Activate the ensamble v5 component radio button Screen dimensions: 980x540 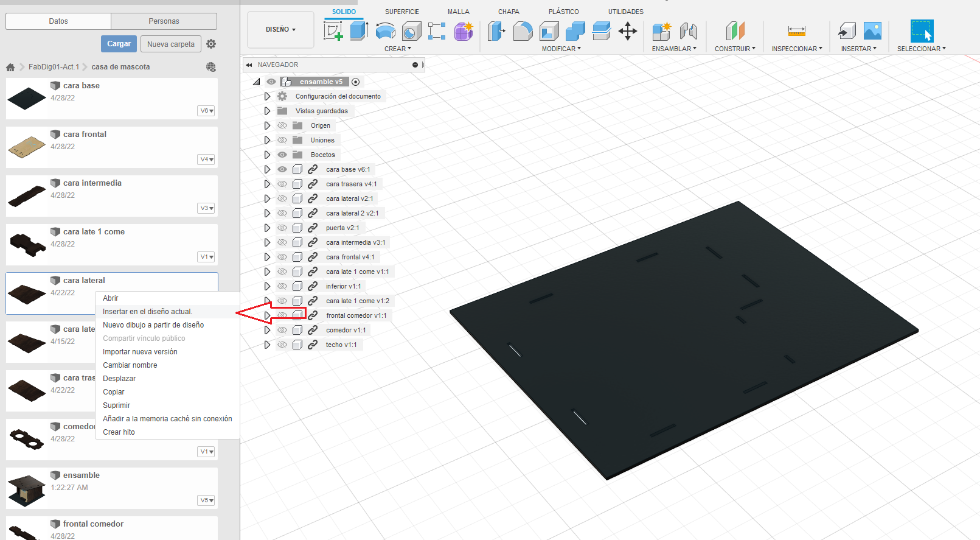(x=356, y=82)
